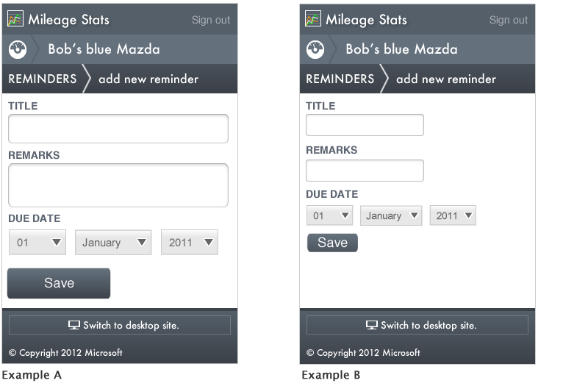Select REMINDERS breadcrumb in Example A
This screenshot has width=588, height=386.
[x=43, y=79]
